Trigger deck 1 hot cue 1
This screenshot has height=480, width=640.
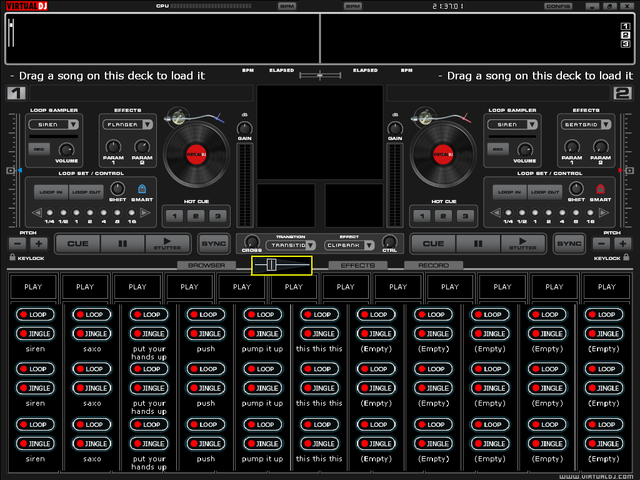point(175,216)
